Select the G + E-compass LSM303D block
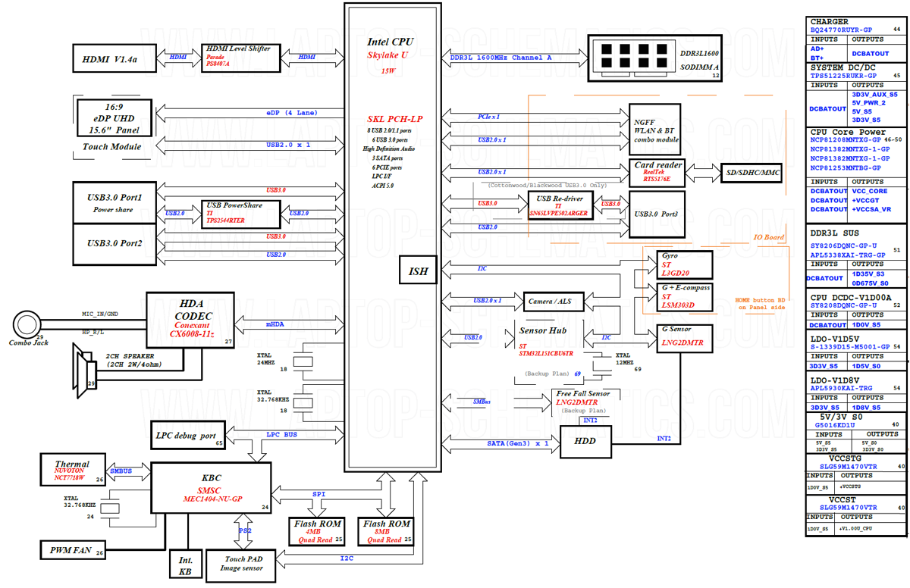 pos(685,297)
